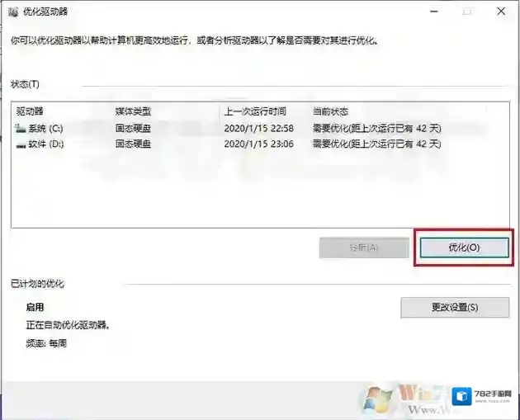Click 固态硬盘 in the D: row

pyautogui.click(x=134, y=144)
